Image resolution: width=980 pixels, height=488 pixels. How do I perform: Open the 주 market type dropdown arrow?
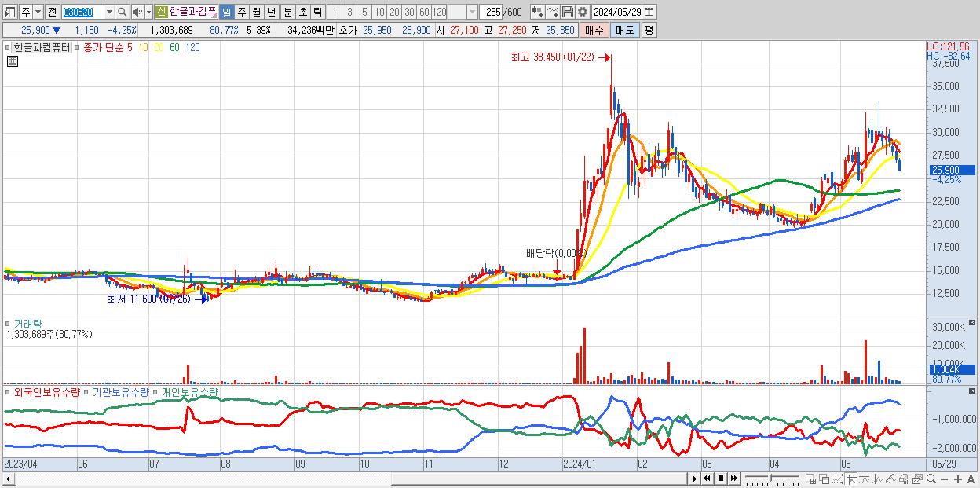(x=38, y=12)
